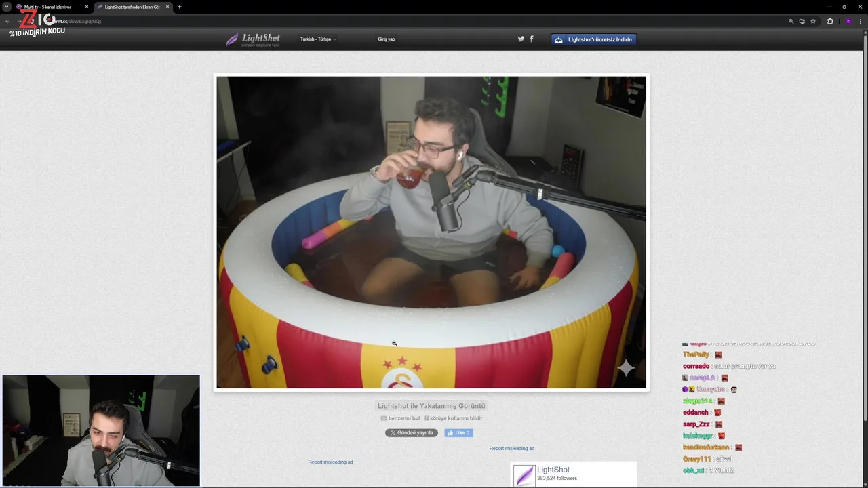
Task: Click the Report misleading ad link above the LightShot card
Action: click(x=512, y=448)
